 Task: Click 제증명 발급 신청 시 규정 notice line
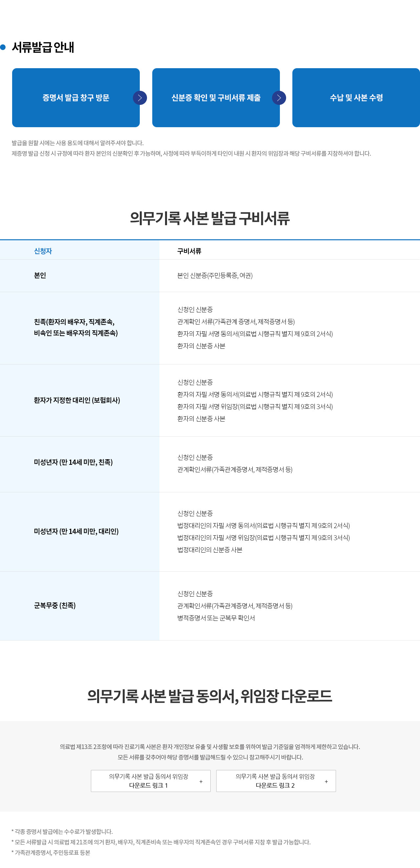coord(191,153)
